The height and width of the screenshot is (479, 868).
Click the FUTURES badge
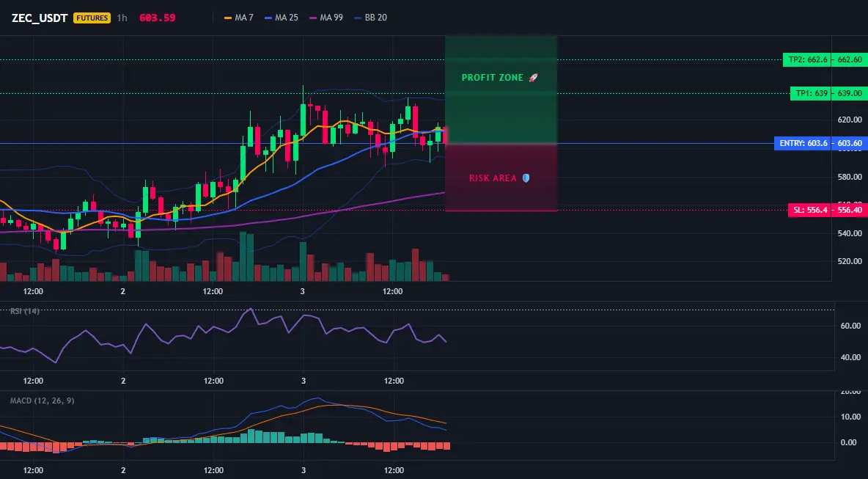[x=92, y=18]
